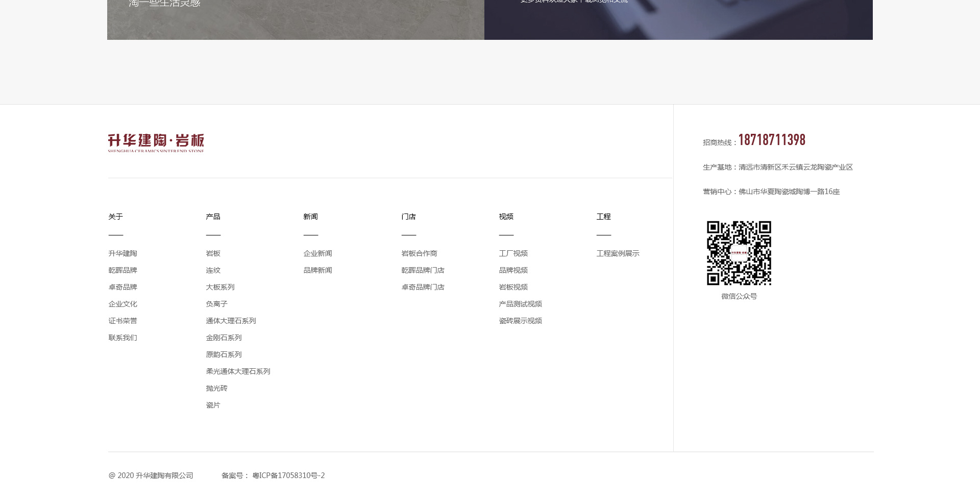Screen dimensions: 980x499
Task: Open 工厂视频 video link
Action: [513, 253]
